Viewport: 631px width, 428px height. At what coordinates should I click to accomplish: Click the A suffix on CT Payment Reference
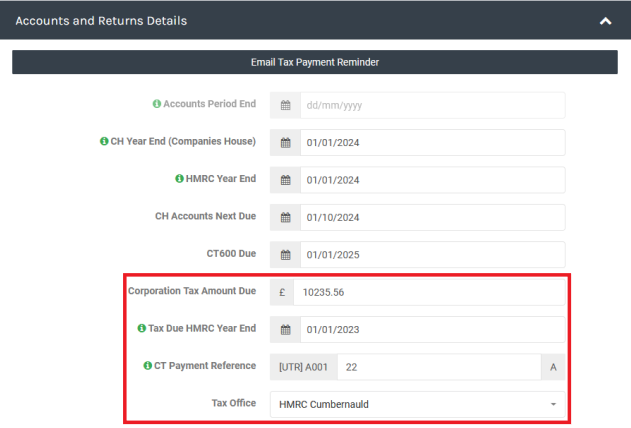pyautogui.click(x=553, y=367)
